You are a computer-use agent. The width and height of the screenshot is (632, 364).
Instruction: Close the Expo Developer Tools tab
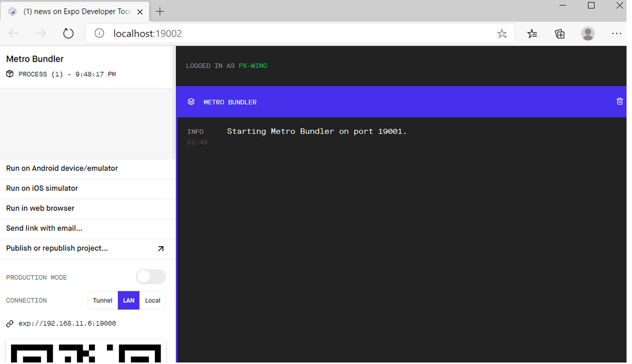(x=140, y=12)
